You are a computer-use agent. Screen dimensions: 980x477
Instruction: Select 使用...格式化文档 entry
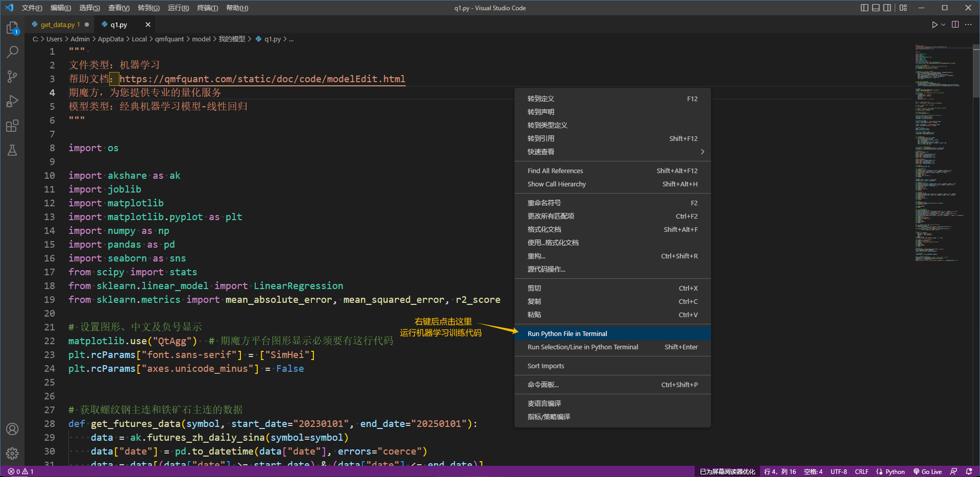[x=612, y=243]
